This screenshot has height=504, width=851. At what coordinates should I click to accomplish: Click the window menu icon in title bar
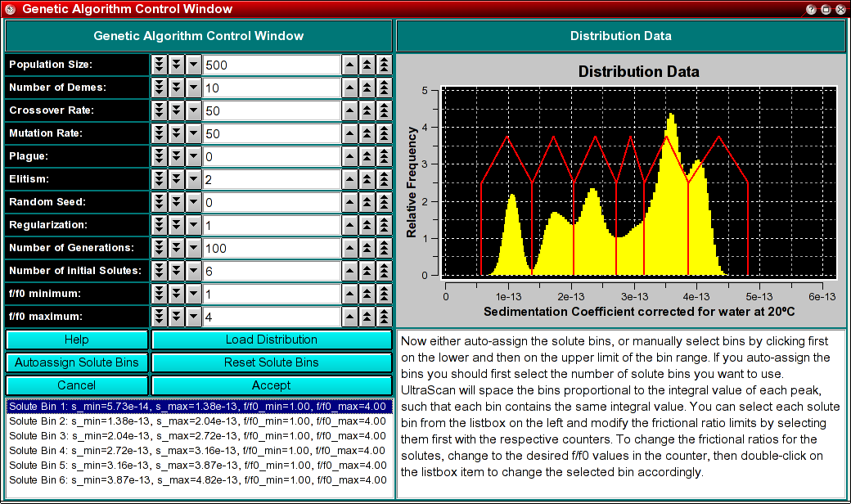pos(10,9)
